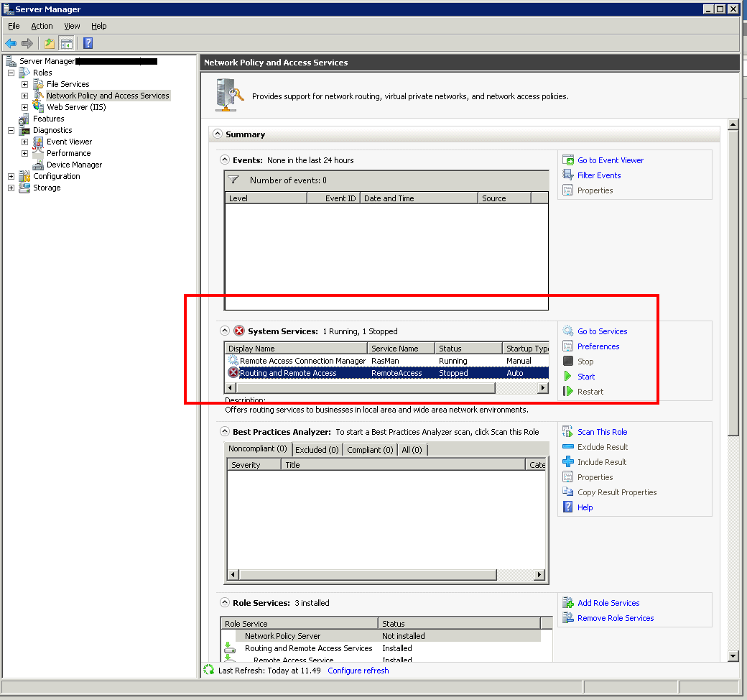Click the Include Result plus icon
The image size is (747, 700).
[568, 461]
